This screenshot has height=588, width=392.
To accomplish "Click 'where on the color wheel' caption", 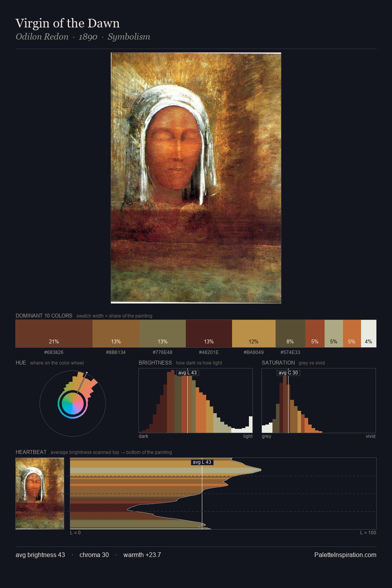I will coord(57,363).
